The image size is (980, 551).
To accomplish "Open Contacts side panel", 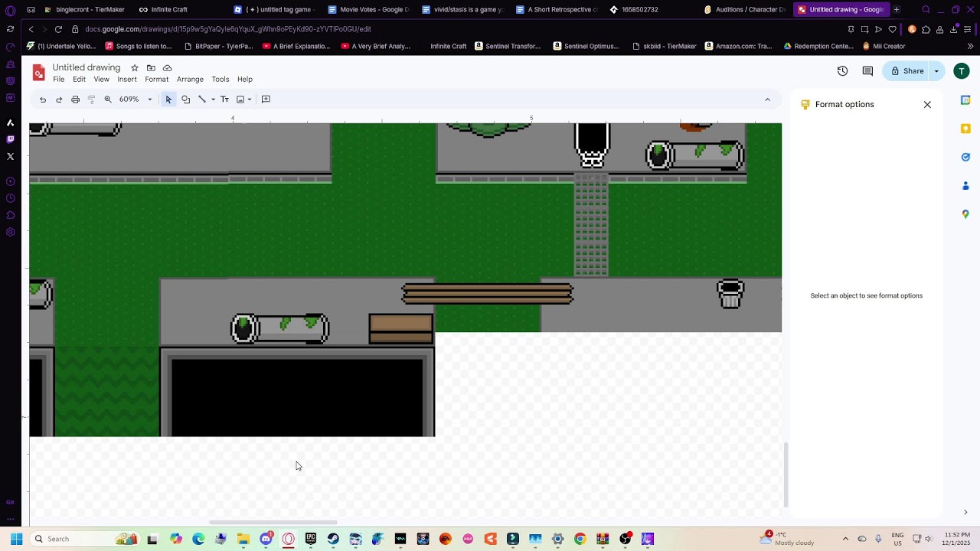I will pyautogui.click(x=965, y=186).
